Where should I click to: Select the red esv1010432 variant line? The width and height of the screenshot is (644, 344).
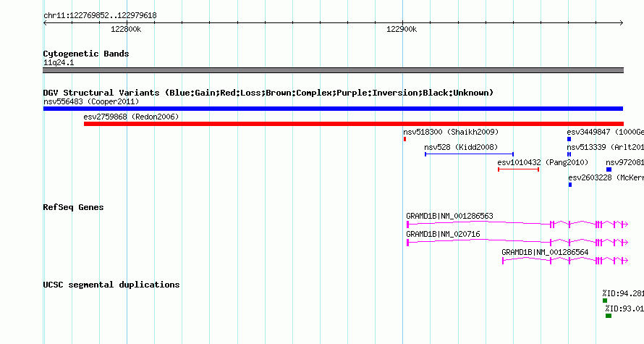coord(518,169)
